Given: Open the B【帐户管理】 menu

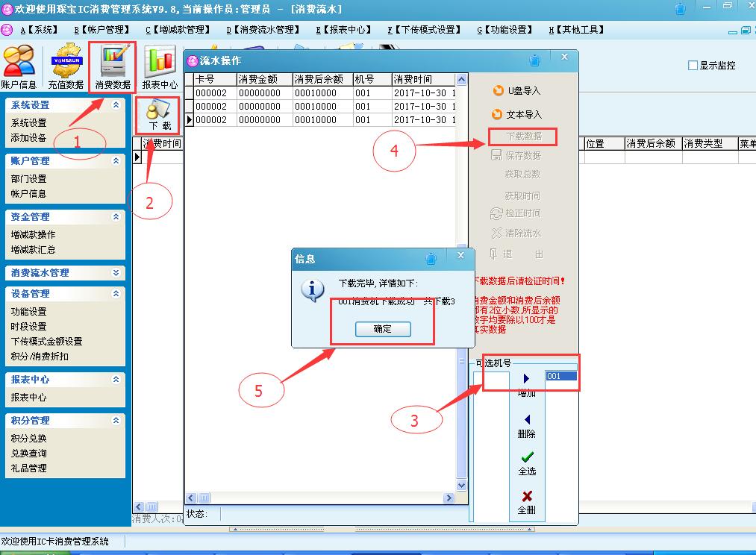Looking at the screenshot, I should tap(101, 30).
